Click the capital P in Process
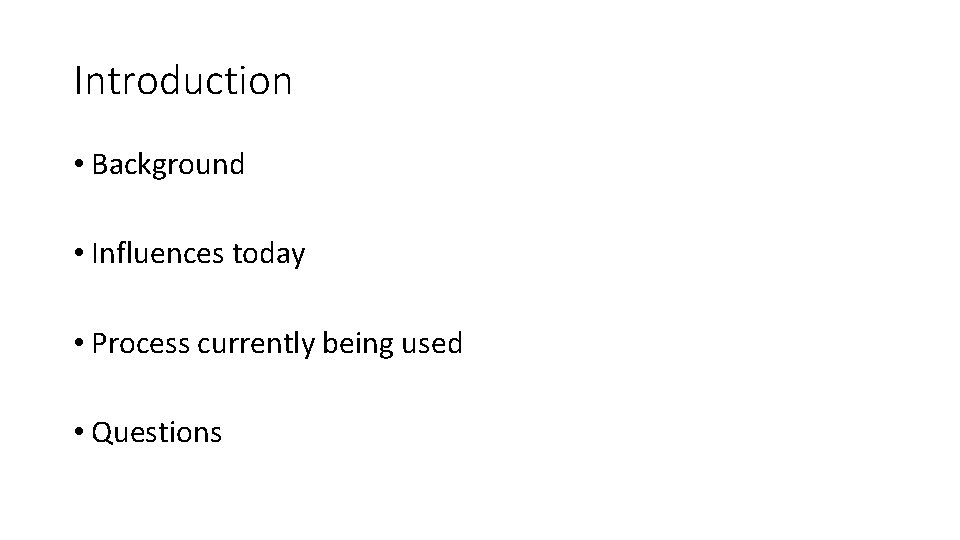Viewport: 960px width, 540px height. pos(98,344)
